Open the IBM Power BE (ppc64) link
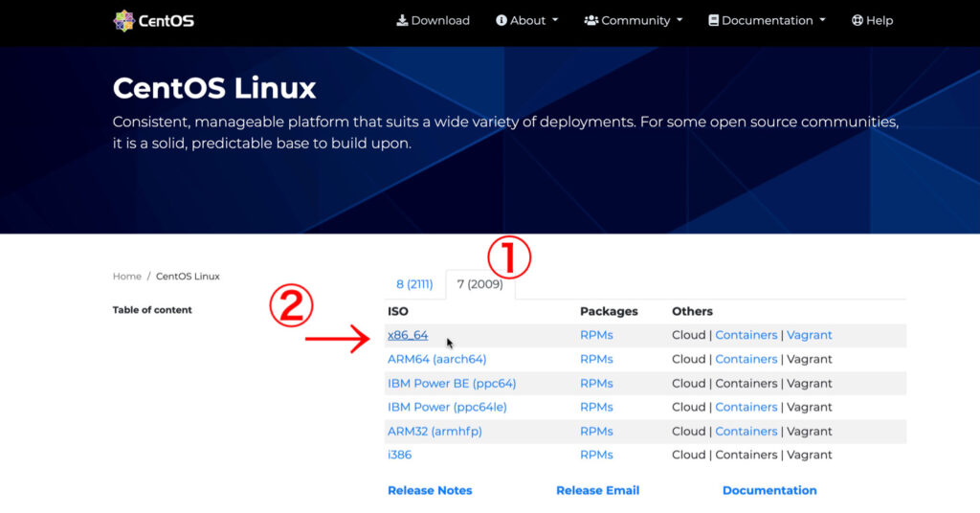 pos(452,383)
